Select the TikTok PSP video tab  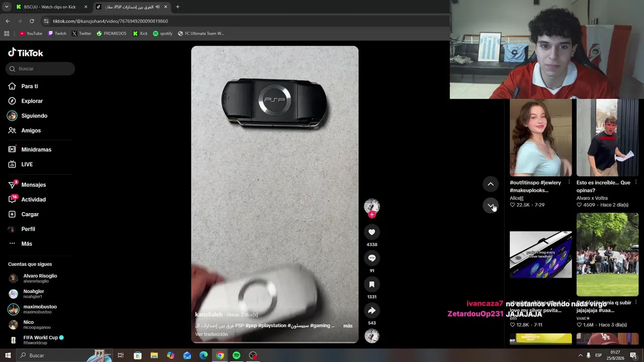point(132,7)
